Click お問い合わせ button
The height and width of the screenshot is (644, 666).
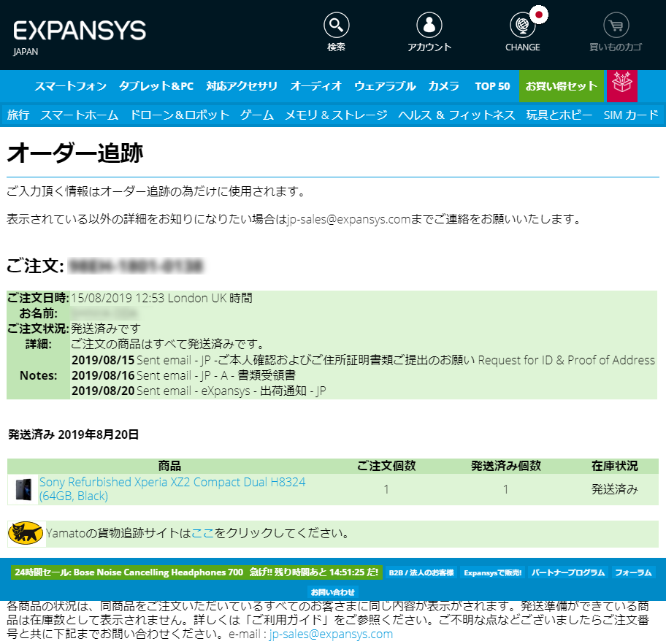[x=332, y=591]
